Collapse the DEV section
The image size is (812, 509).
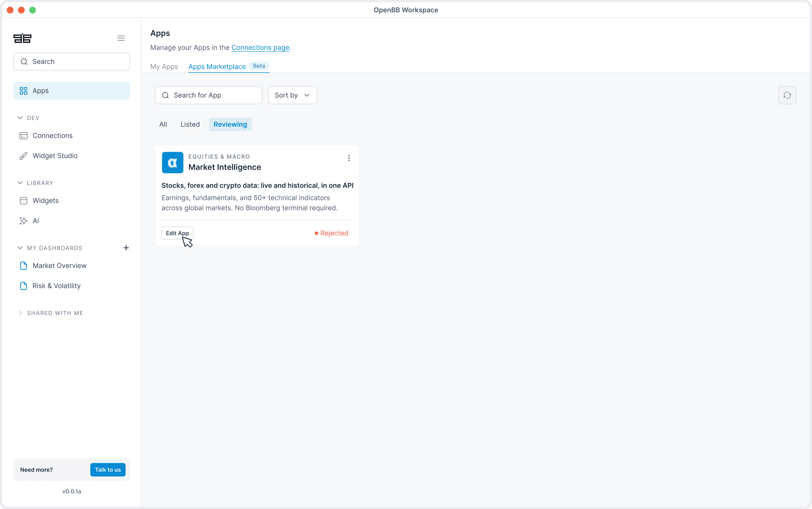tap(20, 118)
